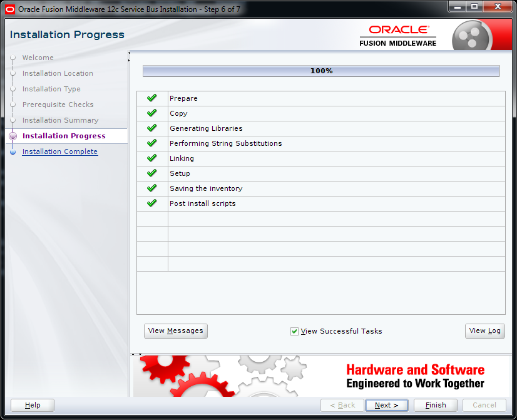
Task: Click the checkmark for Post install scripts
Action: pyautogui.click(x=151, y=203)
